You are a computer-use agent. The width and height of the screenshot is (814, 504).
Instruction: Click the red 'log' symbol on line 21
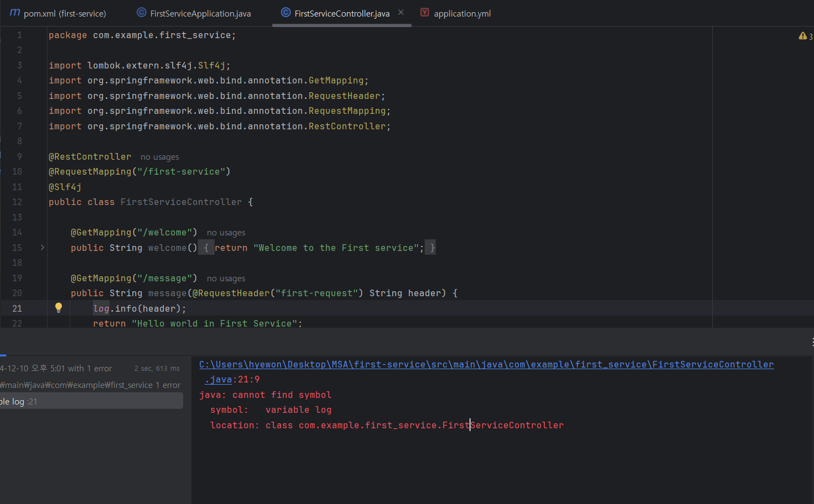click(101, 308)
